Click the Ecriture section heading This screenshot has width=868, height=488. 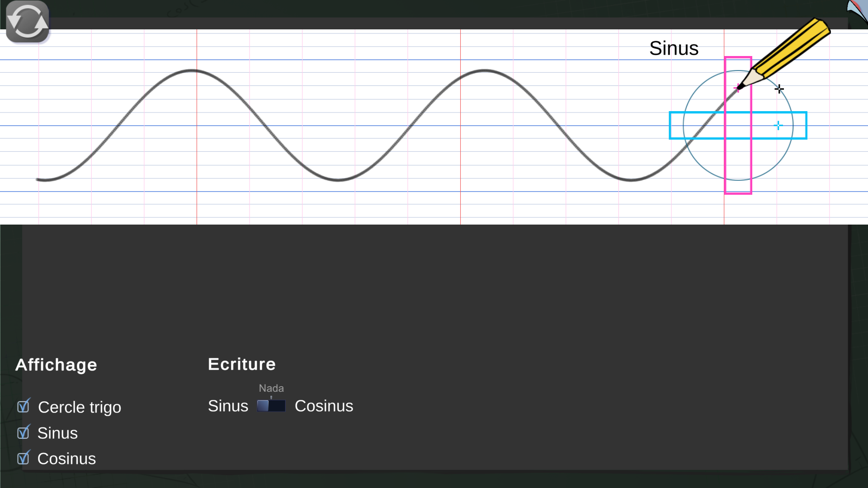click(x=241, y=364)
